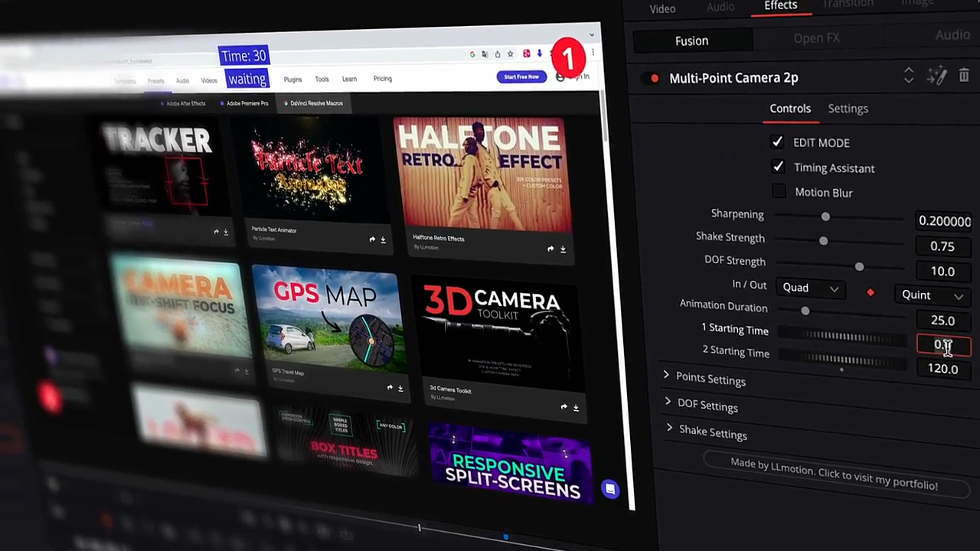Switch to the Video inspector tab
The width and height of the screenshot is (980, 551).
662,8
